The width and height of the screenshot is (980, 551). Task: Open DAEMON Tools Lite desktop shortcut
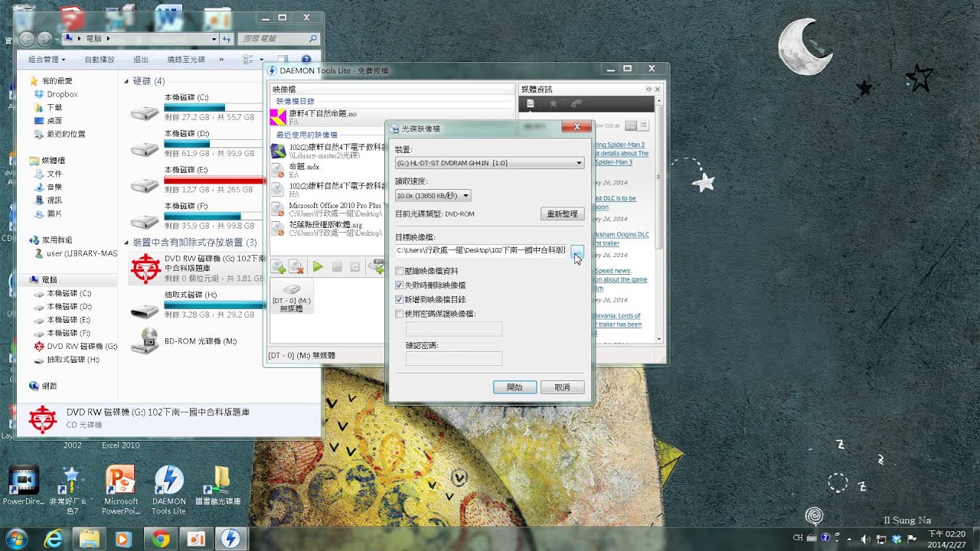tap(168, 490)
